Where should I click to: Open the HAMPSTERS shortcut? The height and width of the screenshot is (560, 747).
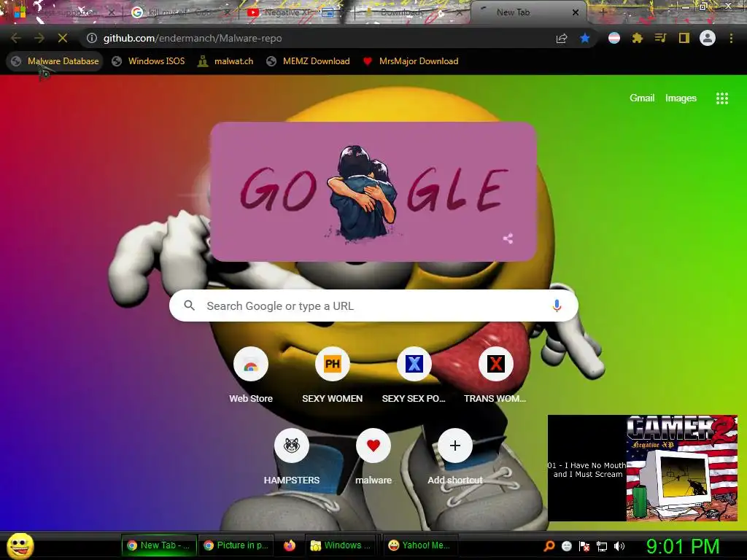pyautogui.click(x=292, y=458)
